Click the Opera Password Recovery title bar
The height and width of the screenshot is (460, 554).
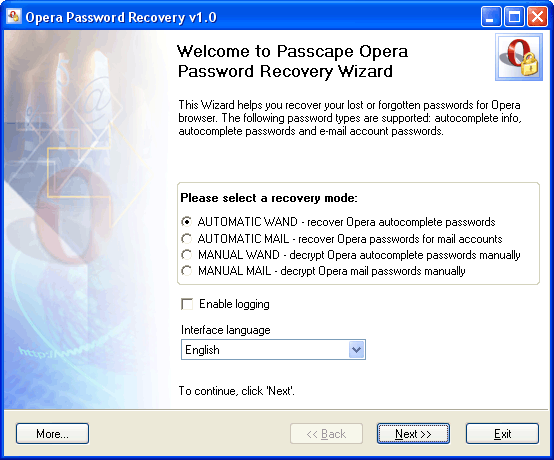click(247, 17)
